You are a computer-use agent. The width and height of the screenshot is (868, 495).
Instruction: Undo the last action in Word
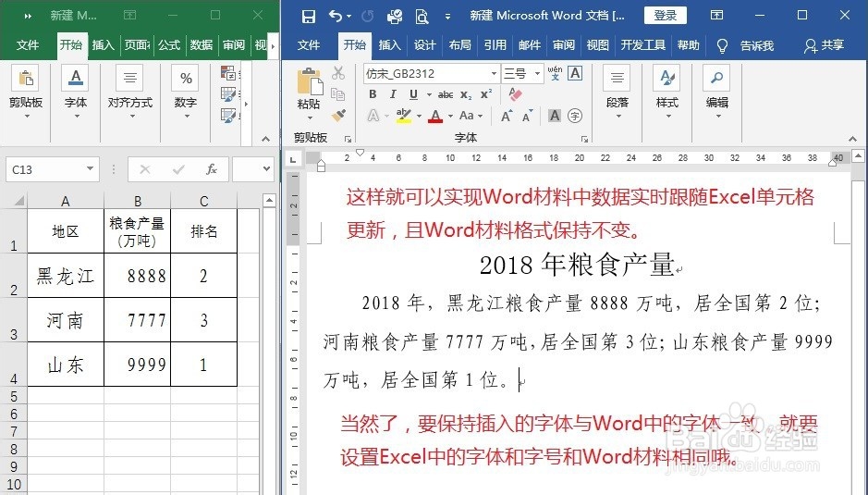click(336, 16)
